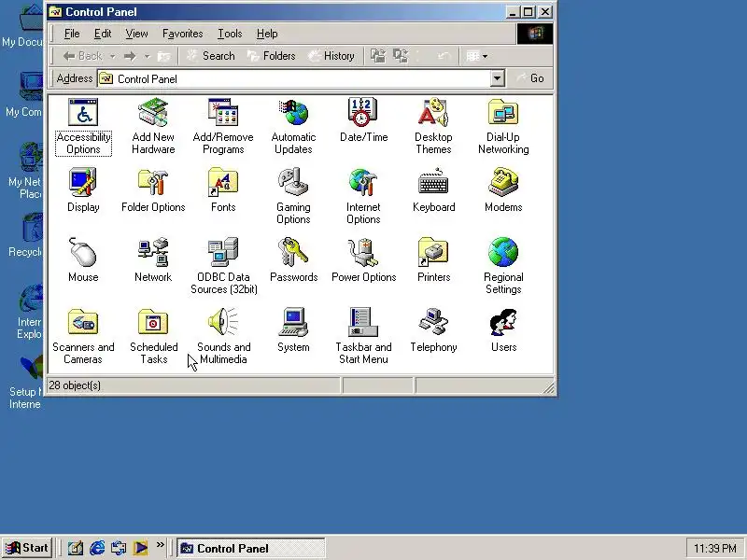Viewport: 747px width, 560px height.
Task: Expand the Address bar dropdown
Action: [x=497, y=78]
